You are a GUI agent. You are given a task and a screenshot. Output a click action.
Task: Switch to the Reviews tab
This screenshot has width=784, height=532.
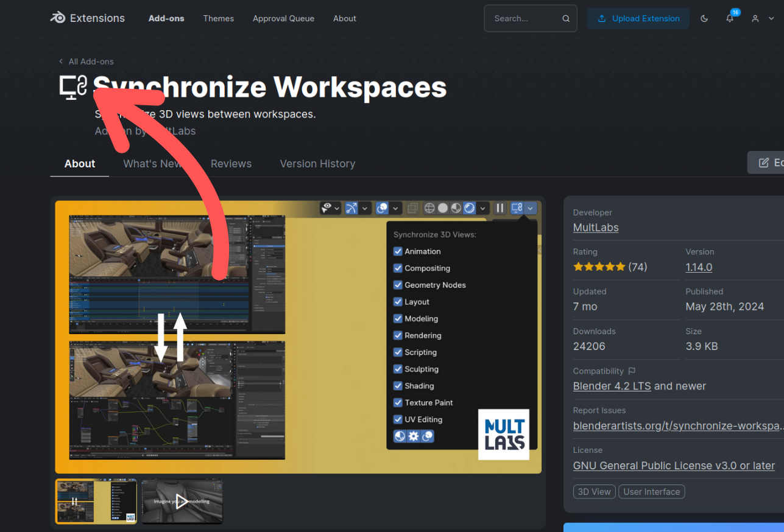231,164
